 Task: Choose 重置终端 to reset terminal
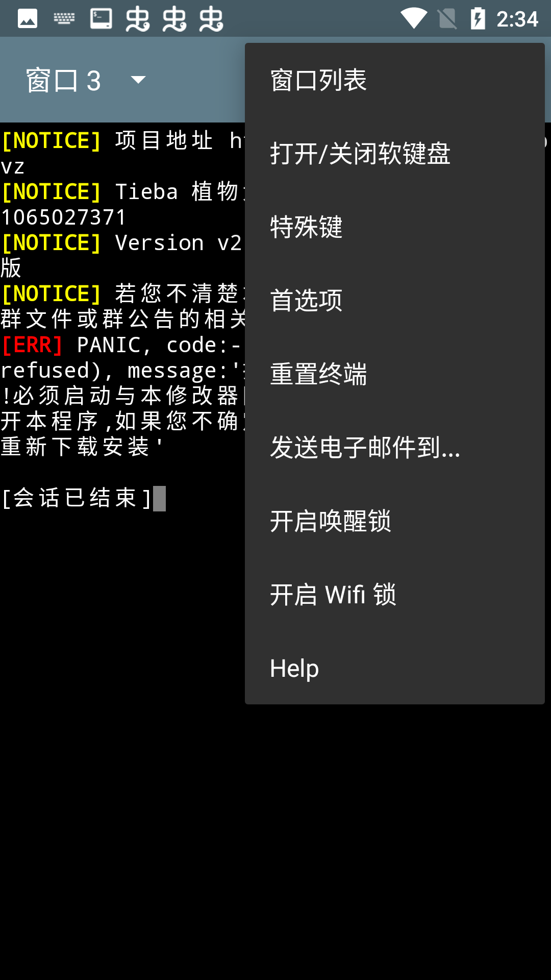[395, 374]
